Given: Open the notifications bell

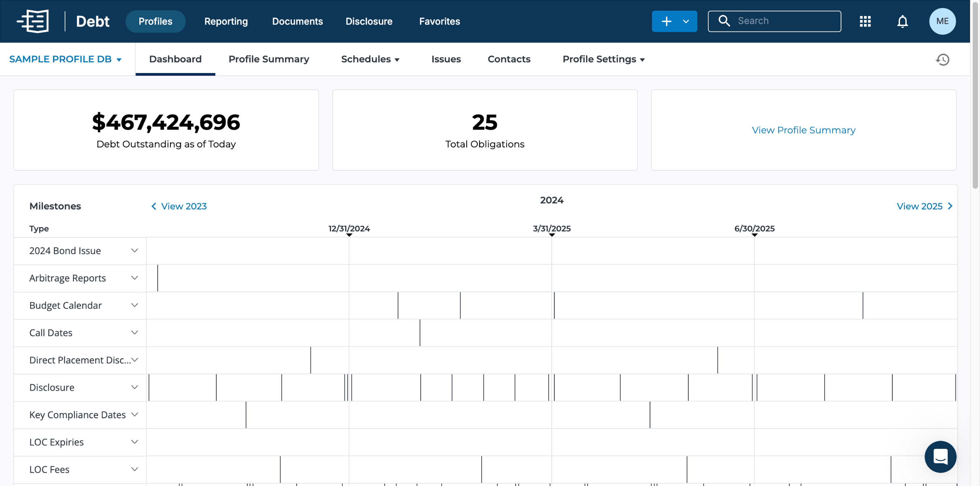Looking at the screenshot, I should 902,21.
